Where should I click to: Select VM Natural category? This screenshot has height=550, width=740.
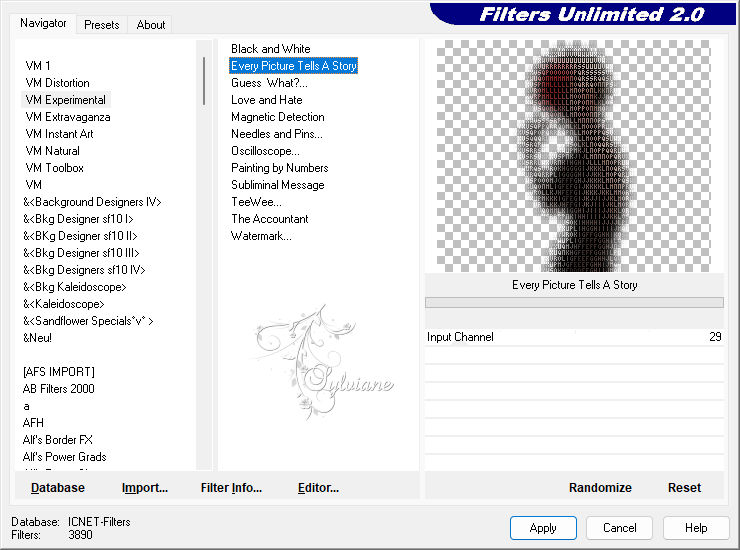point(52,151)
